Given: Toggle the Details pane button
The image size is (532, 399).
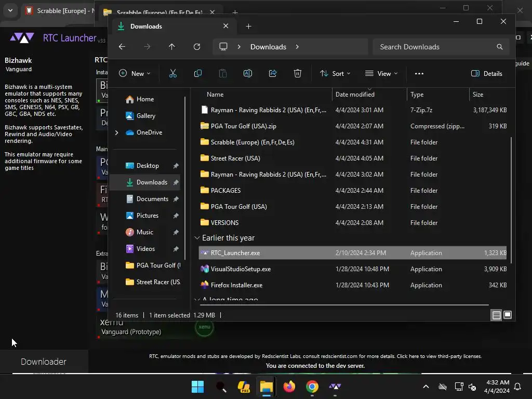Looking at the screenshot, I should point(486,73).
